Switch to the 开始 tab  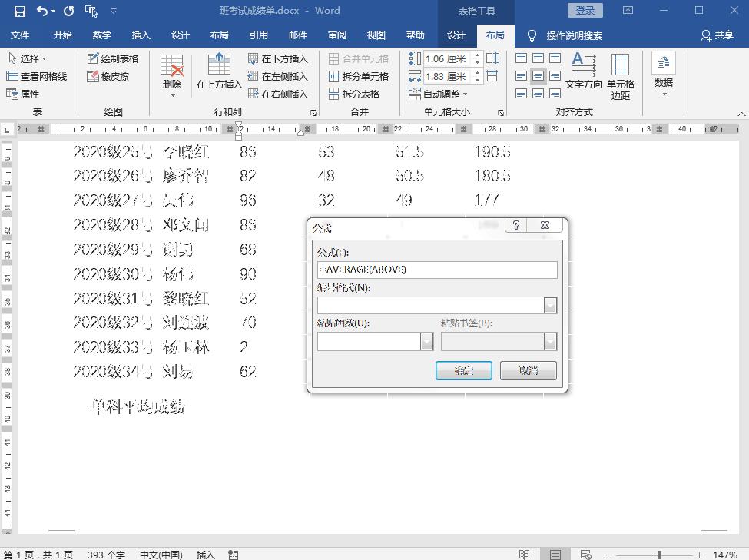click(62, 35)
